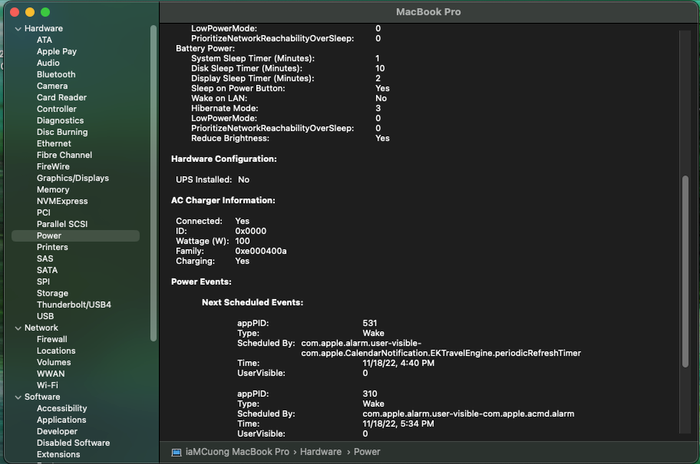This screenshot has height=464, width=700.
Task: Select Developer under Software
Action: pos(57,431)
